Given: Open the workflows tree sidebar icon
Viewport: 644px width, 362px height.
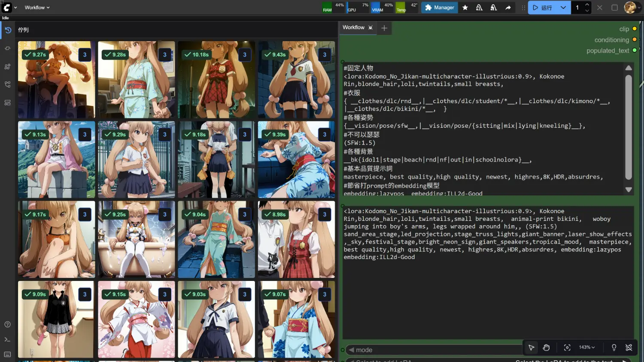Looking at the screenshot, I should 8,84.
